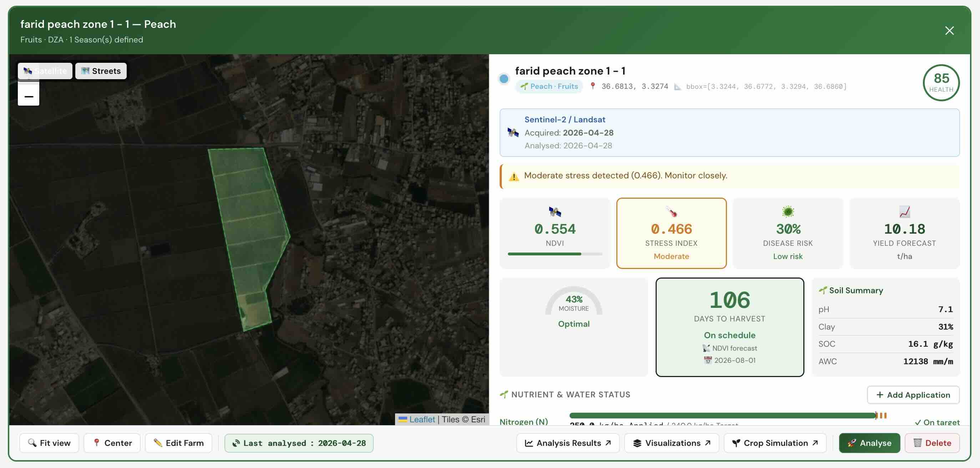Click the Sentinel-2 / Landsat source title
Viewport: 980px width, 468px height.
(x=565, y=119)
